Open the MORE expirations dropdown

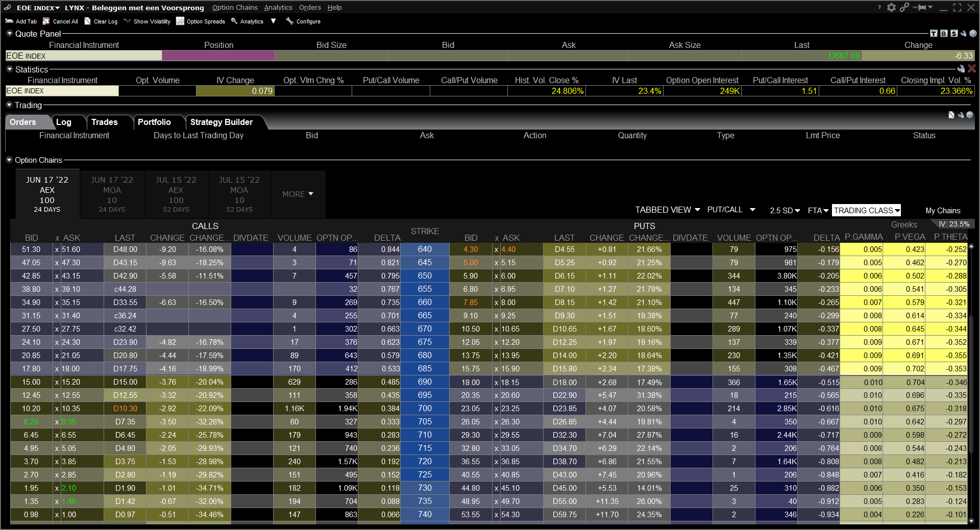[298, 194]
